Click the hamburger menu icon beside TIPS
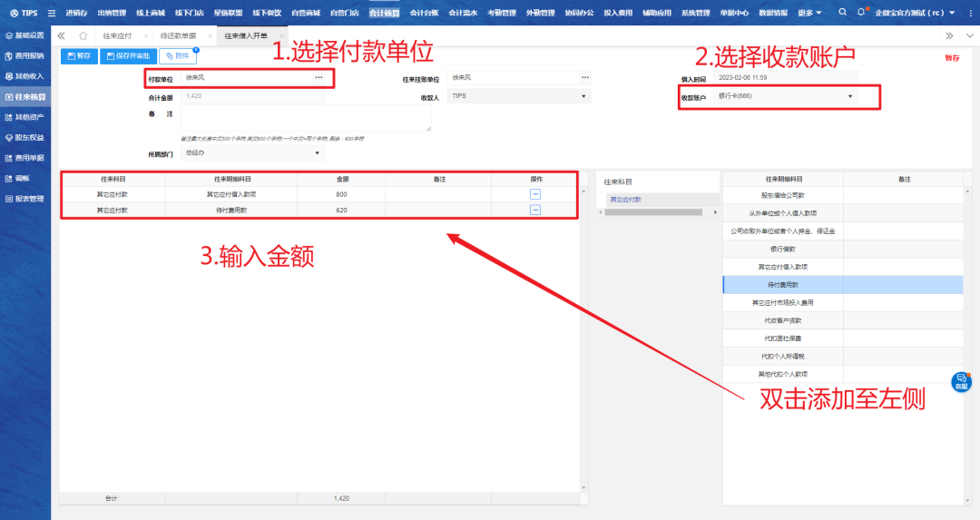Image resolution: width=980 pixels, height=520 pixels. click(51, 13)
